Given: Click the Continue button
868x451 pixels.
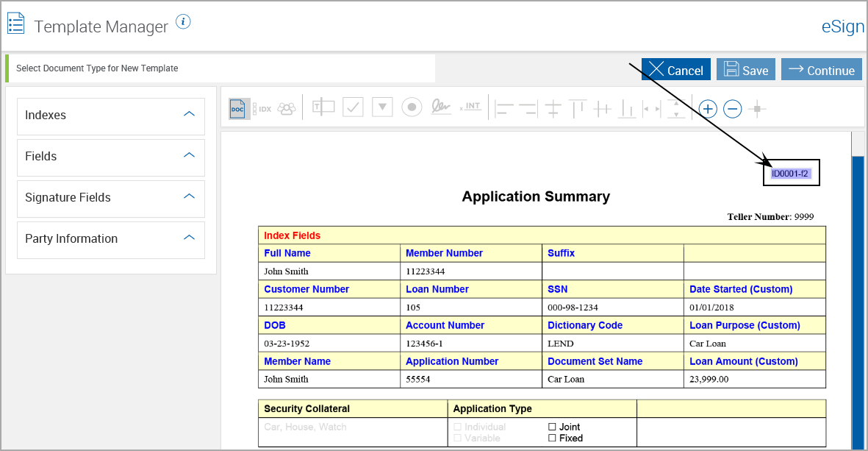Looking at the screenshot, I should click(822, 69).
